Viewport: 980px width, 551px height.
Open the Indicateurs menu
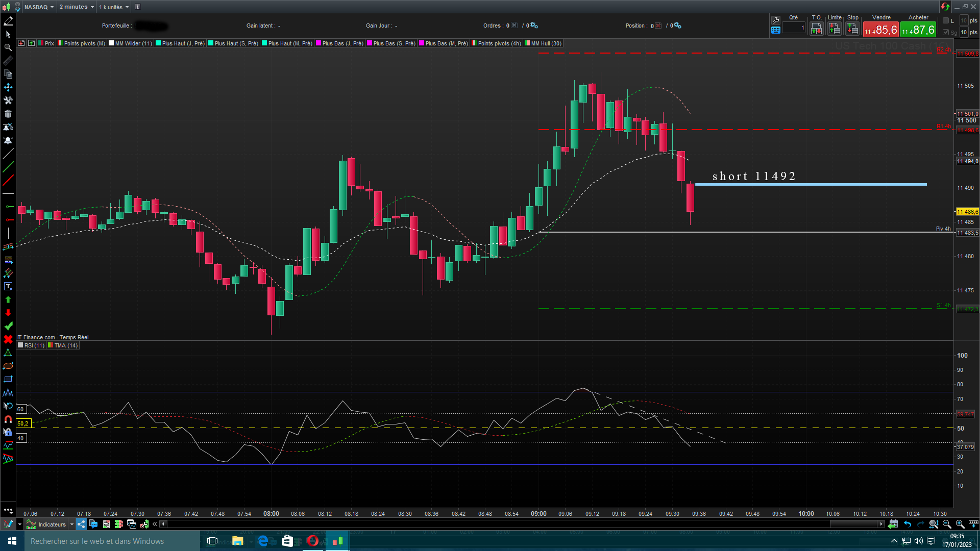pyautogui.click(x=52, y=524)
